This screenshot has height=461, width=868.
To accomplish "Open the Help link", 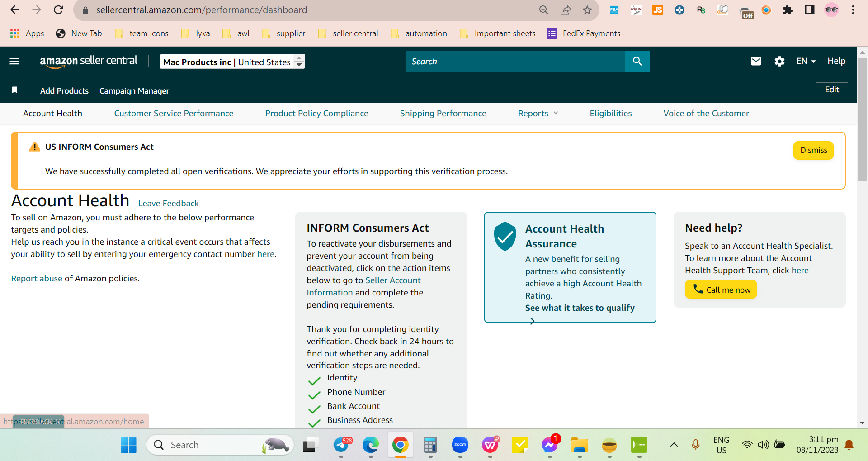I will pyautogui.click(x=836, y=61).
